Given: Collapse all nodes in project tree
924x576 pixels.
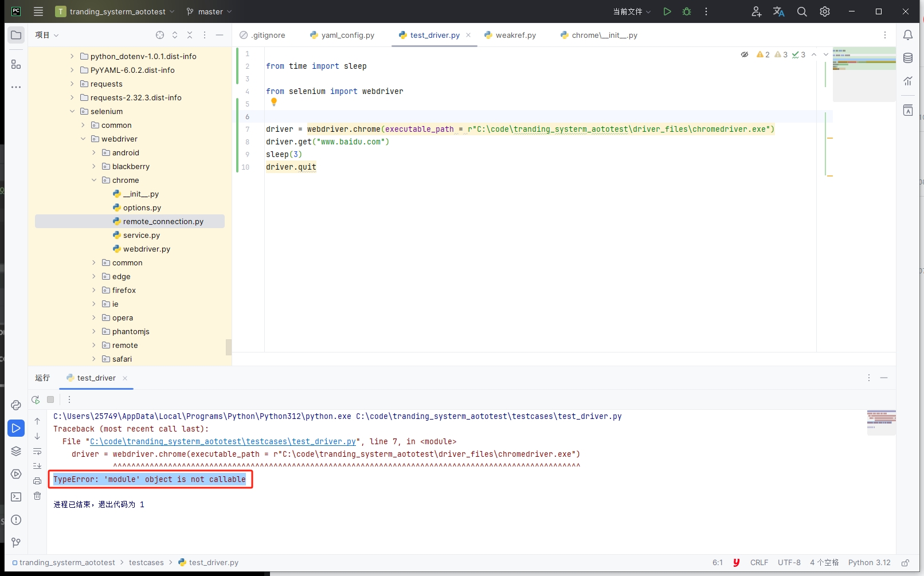Looking at the screenshot, I should click(190, 35).
